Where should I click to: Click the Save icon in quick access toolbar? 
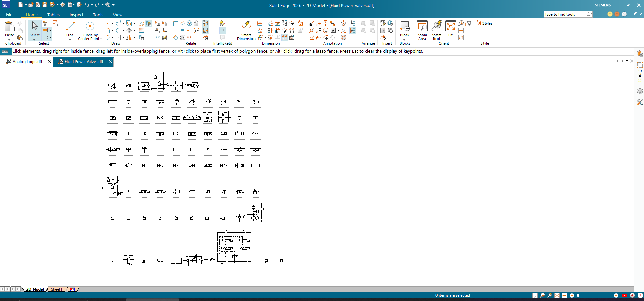(45, 5)
